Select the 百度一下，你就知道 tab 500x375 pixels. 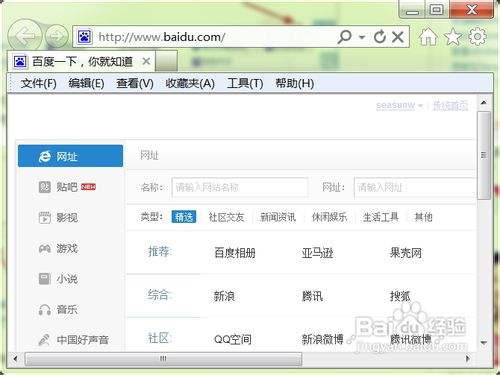[81, 61]
